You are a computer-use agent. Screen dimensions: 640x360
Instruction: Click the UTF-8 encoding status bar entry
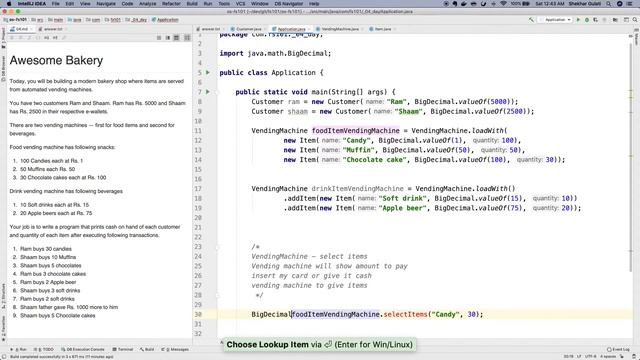pyautogui.click(x=591, y=357)
